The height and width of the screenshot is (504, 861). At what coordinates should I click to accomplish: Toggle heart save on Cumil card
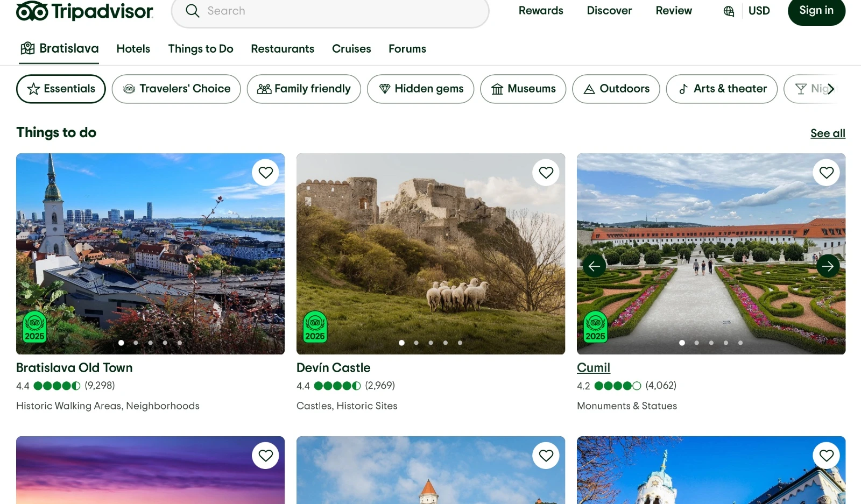click(x=826, y=173)
